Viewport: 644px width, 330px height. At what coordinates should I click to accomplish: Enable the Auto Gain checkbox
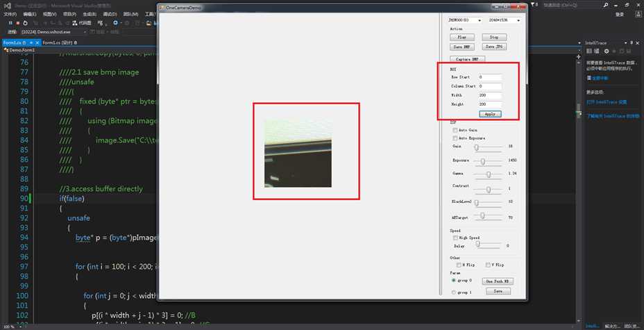pos(455,130)
